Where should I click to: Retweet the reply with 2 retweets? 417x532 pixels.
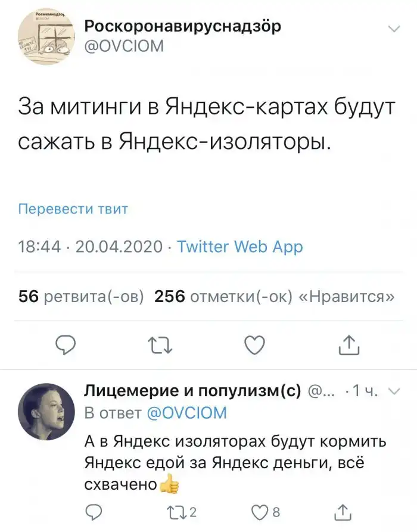click(x=170, y=511)
